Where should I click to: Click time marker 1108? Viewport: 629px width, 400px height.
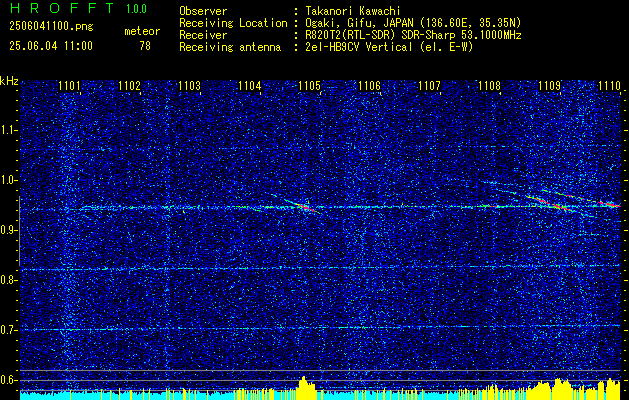click(489, 85)
